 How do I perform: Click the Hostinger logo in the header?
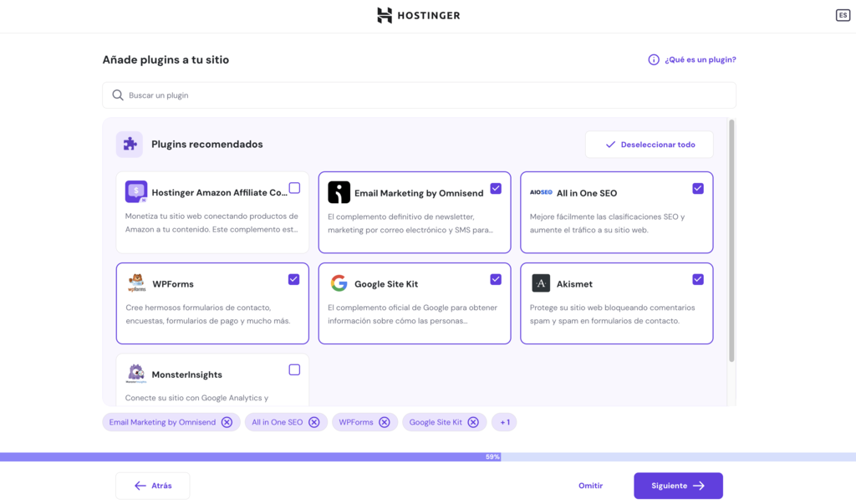(419, 15)
